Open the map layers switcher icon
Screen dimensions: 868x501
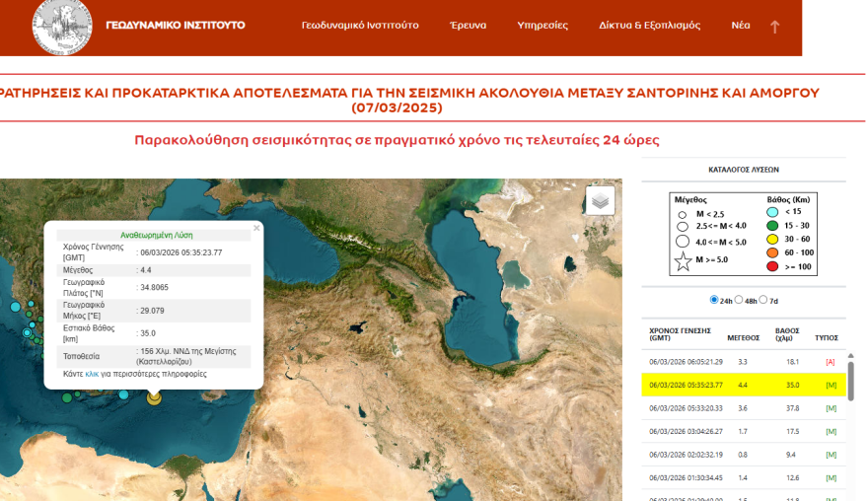[x=600, y=200]
